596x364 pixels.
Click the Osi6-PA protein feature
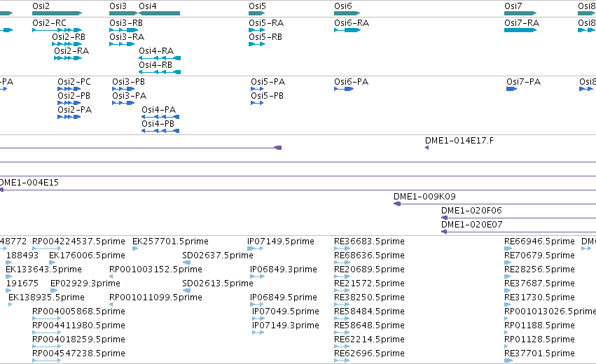[x=344, y=89]
